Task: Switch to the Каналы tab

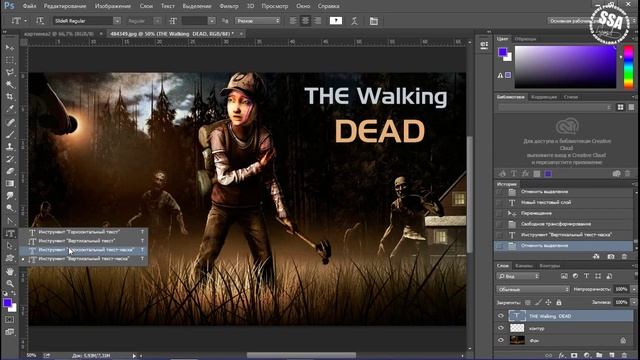Action: click(524, 266)
